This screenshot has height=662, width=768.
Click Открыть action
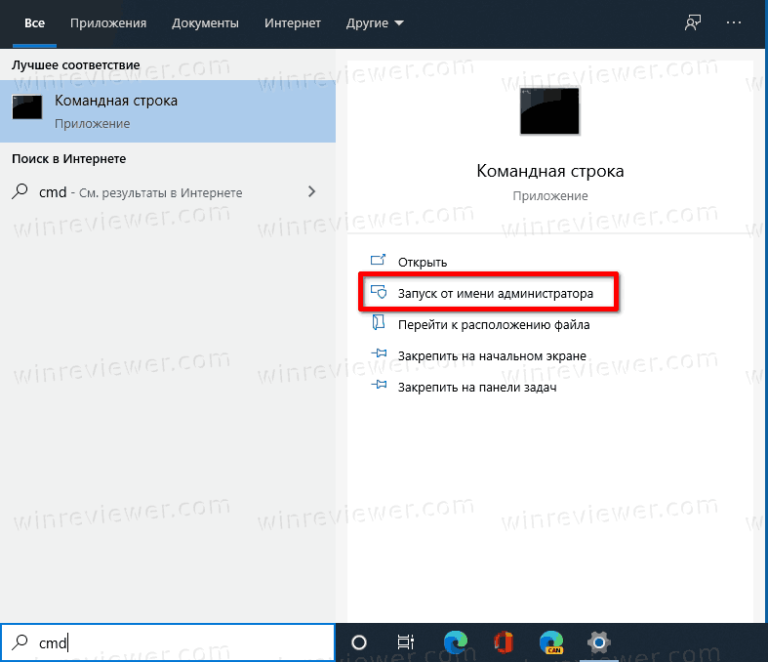pos(422,262)
